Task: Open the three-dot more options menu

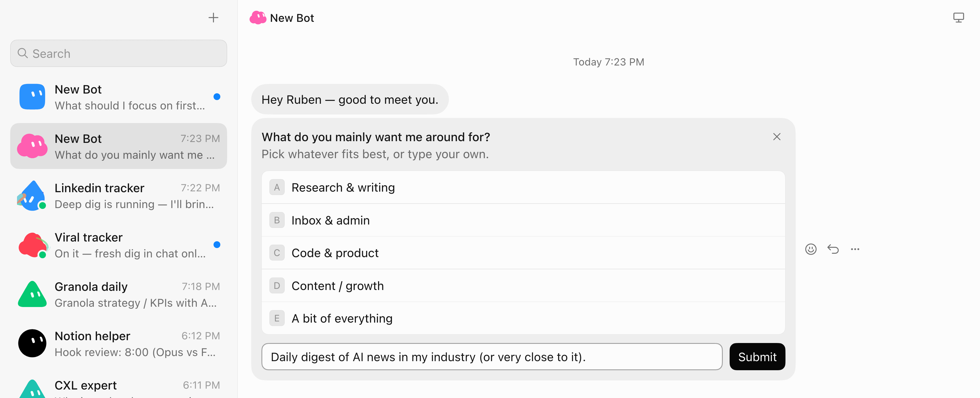Action: [855, 249]
